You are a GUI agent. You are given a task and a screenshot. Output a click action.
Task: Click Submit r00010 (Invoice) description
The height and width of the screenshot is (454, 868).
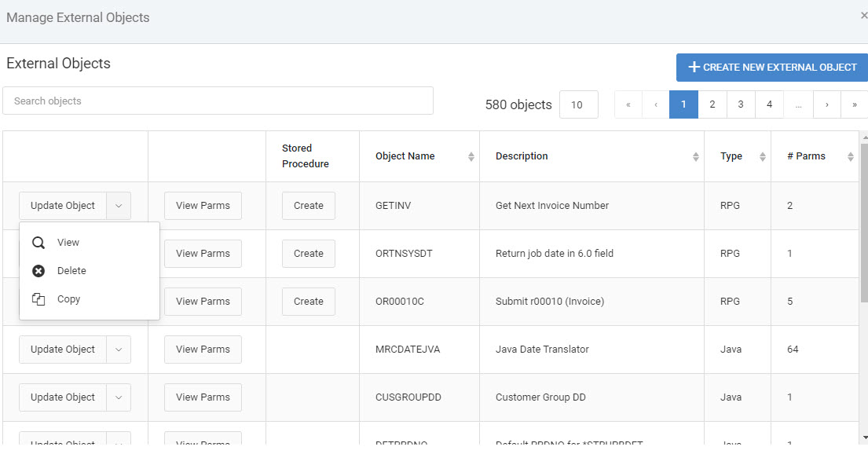tap(550, 301)
